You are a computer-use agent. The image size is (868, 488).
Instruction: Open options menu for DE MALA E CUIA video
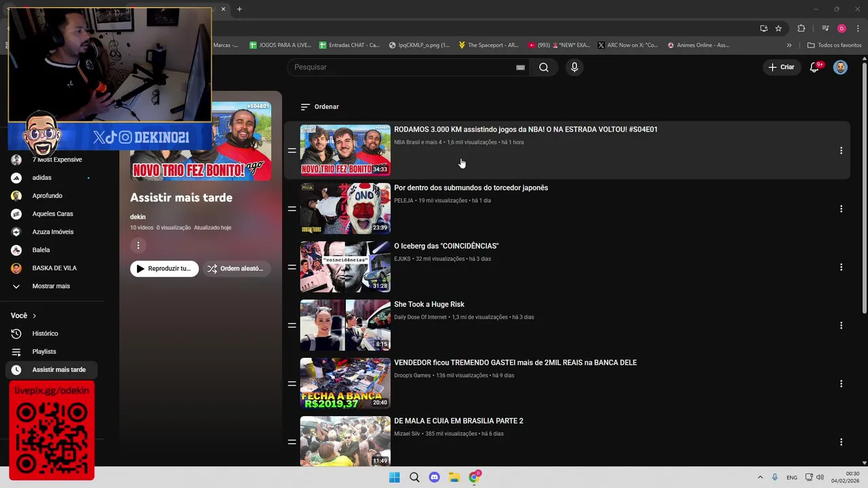click(x=841, y=442)
